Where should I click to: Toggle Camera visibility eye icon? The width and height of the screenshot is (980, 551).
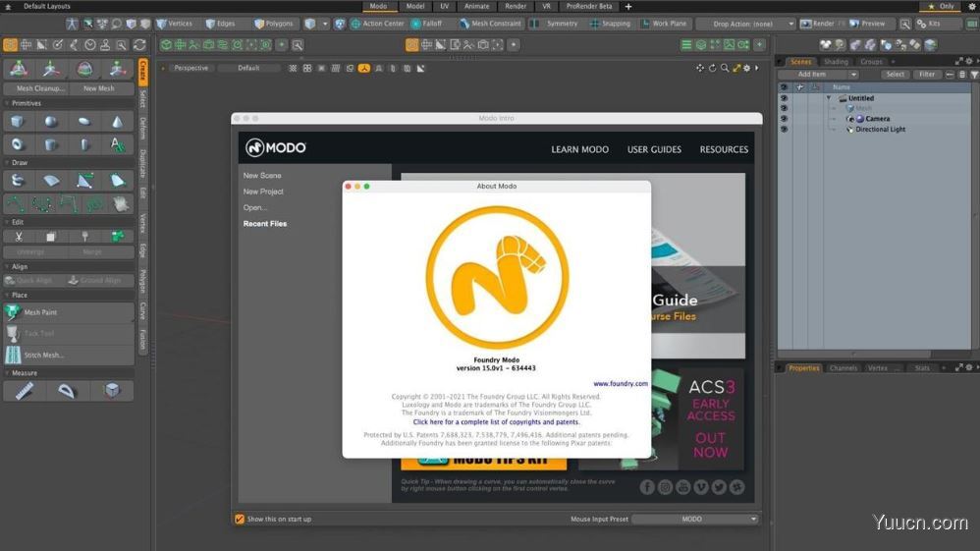(x=784, y=118)
